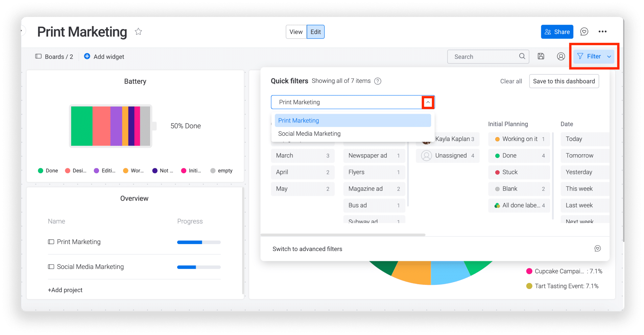Viewport: 644px width, 335px height.
Task: Filter by Blank status
Action: click(519, 189)
